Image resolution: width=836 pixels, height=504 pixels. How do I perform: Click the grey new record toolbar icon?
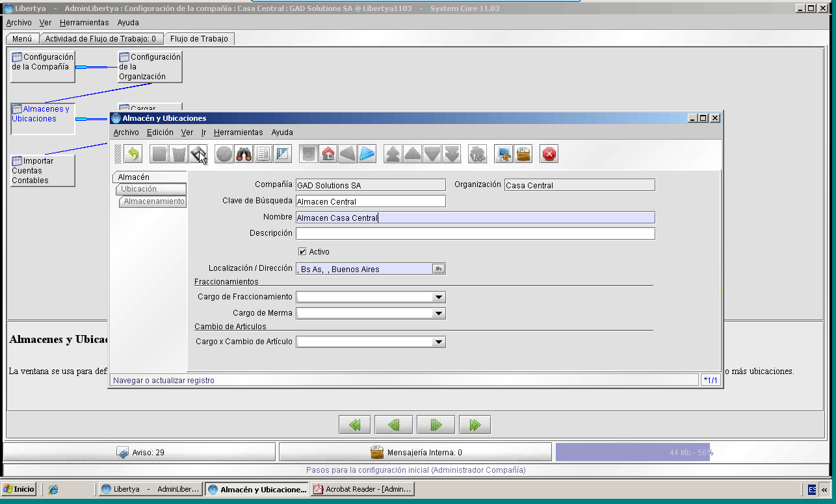point(159,154)
